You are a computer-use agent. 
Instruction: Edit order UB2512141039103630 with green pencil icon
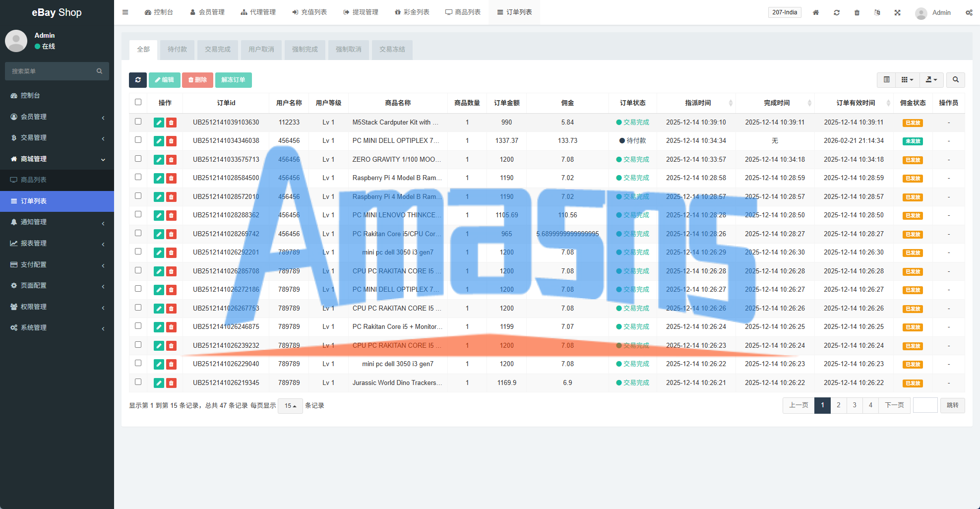click(x=159, y=123)
